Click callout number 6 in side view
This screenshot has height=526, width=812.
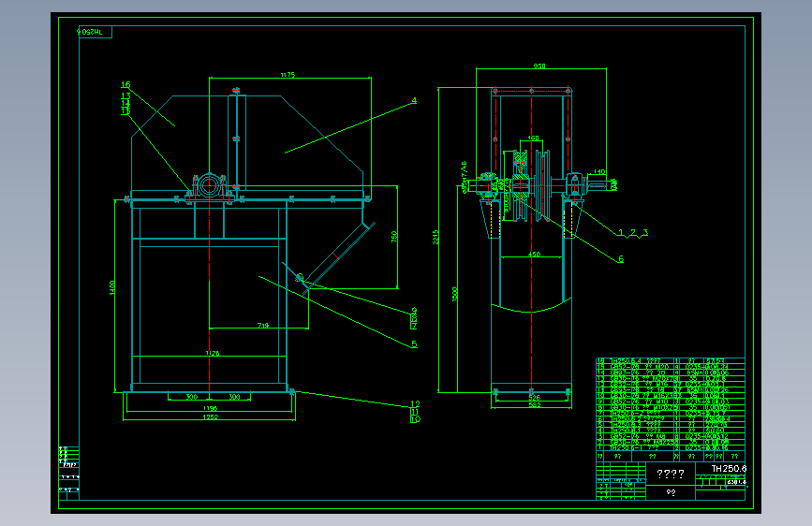621,259
